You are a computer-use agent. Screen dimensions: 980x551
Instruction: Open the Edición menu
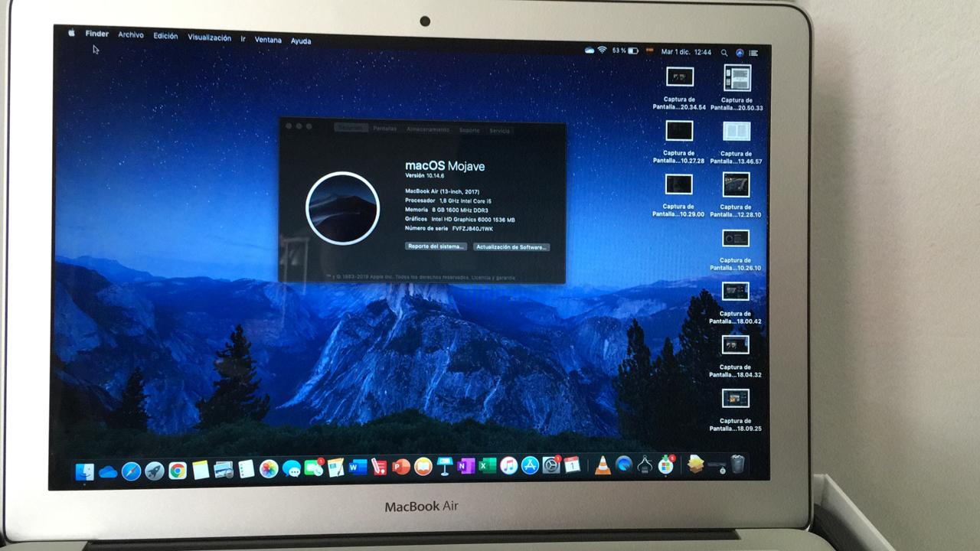click(x=165, y=36)
